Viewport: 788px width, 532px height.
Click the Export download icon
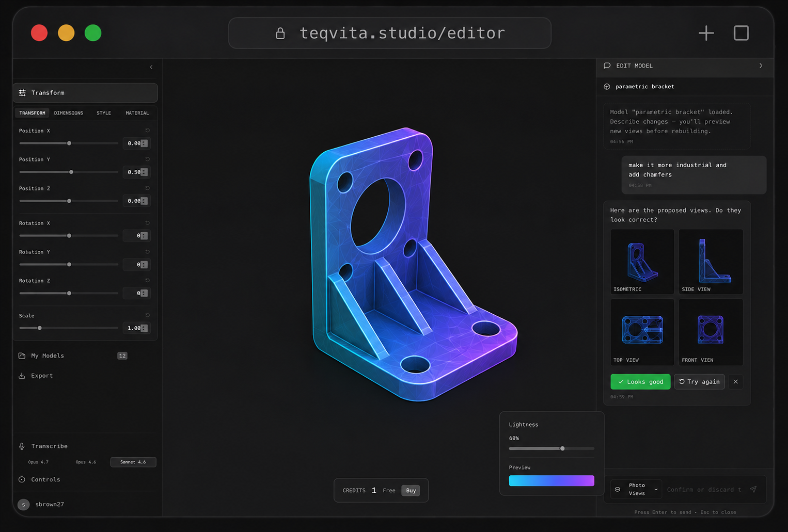22,376
